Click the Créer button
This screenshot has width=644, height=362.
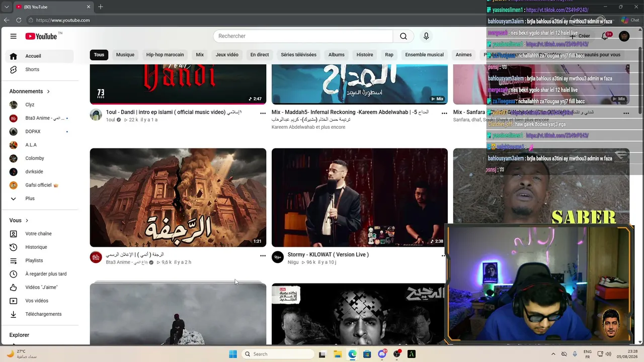click(x=580, y=36)
